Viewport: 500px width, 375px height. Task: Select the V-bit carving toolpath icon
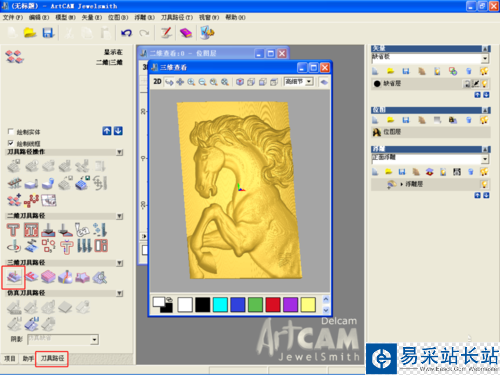48,230
